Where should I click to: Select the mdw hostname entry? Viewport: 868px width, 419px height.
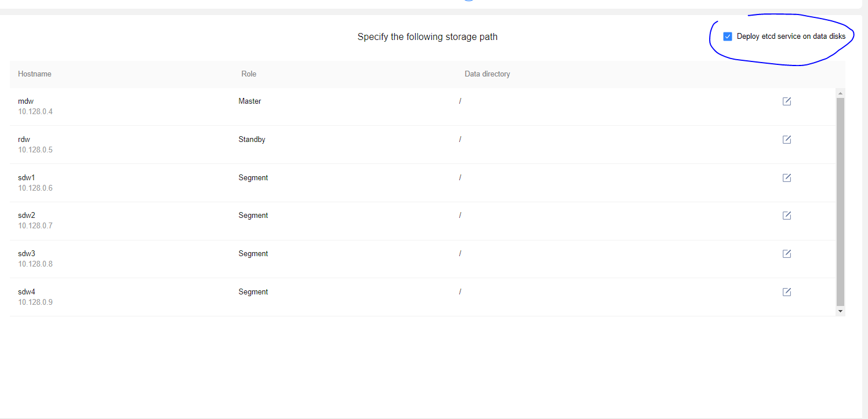tap(26, 101)
